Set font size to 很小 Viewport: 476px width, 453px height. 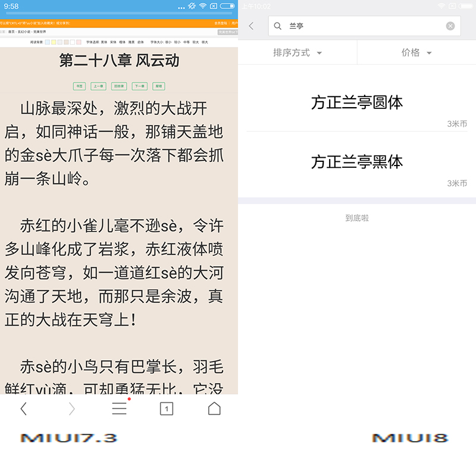click(168, 42)
